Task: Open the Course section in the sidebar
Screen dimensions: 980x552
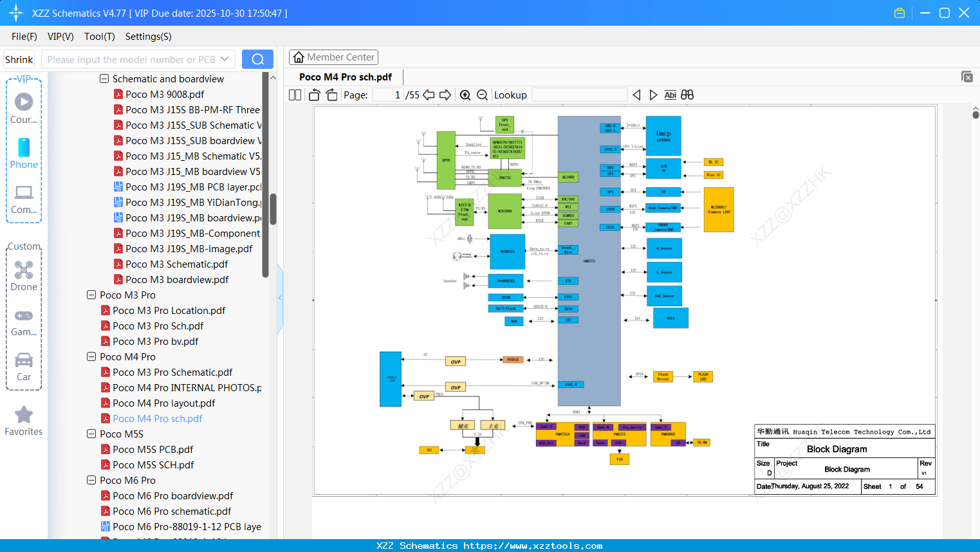Action: (x=24, y=108)
